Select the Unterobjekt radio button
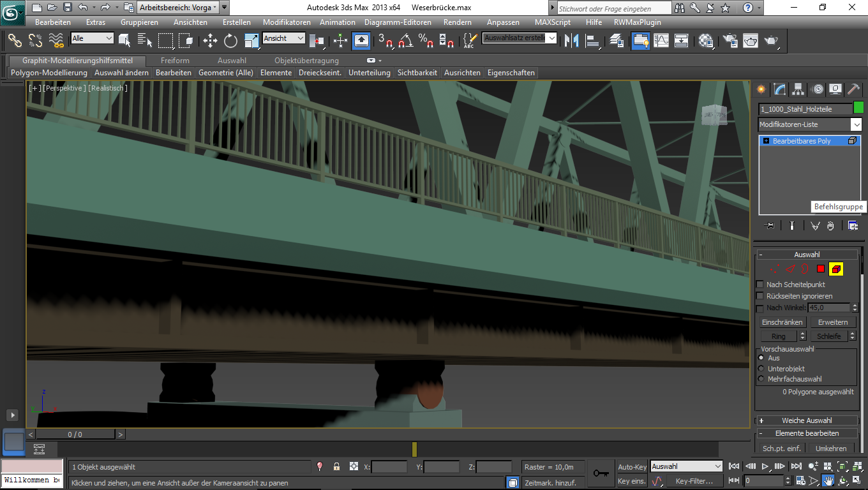 761,369
